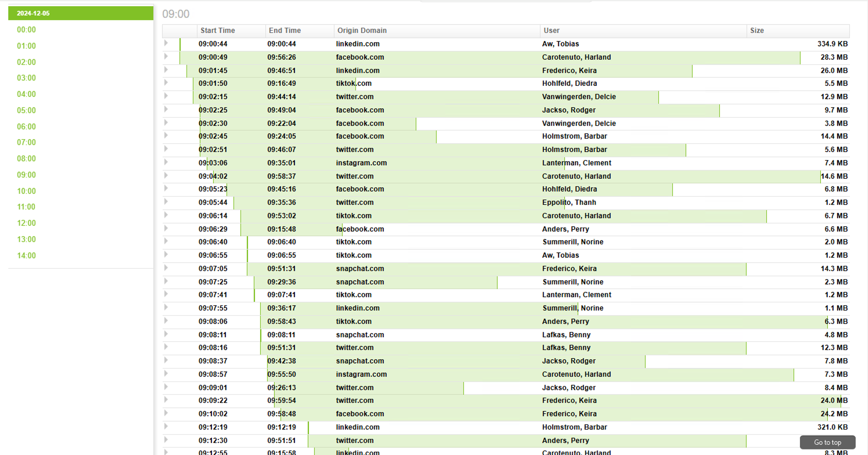Expand the 09:08:11 snapchat.com row for Lafkas, Benny
This screenshot has width=868, height=455.
tap(166, 335)
